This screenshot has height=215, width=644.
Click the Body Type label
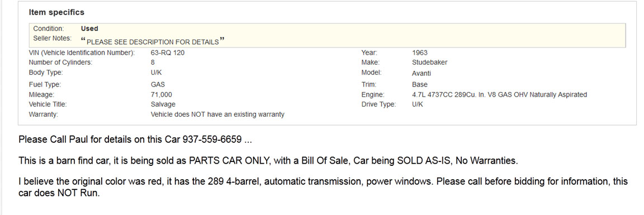coord(46,72)
